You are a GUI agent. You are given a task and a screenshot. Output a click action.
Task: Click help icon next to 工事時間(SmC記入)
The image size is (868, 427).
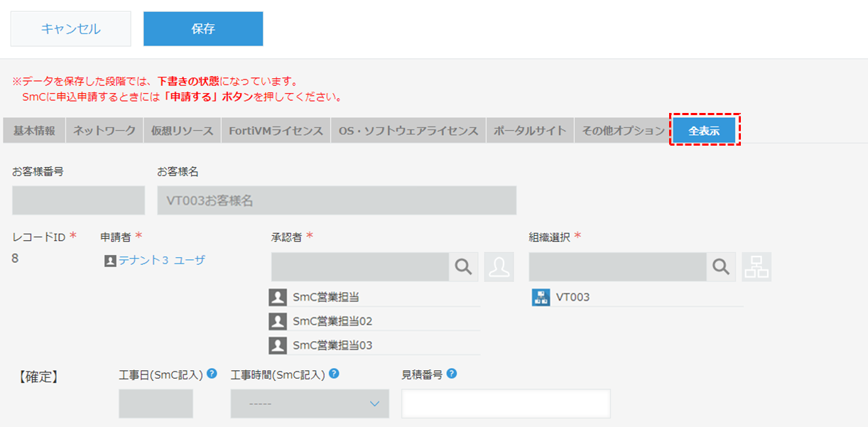pyautogui.click(x=334, y=374)
